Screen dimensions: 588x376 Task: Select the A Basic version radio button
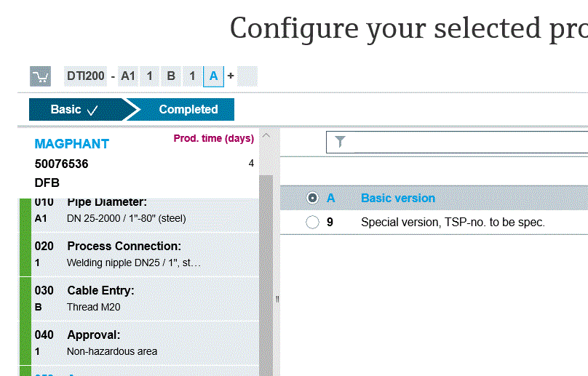coord(312,198)
